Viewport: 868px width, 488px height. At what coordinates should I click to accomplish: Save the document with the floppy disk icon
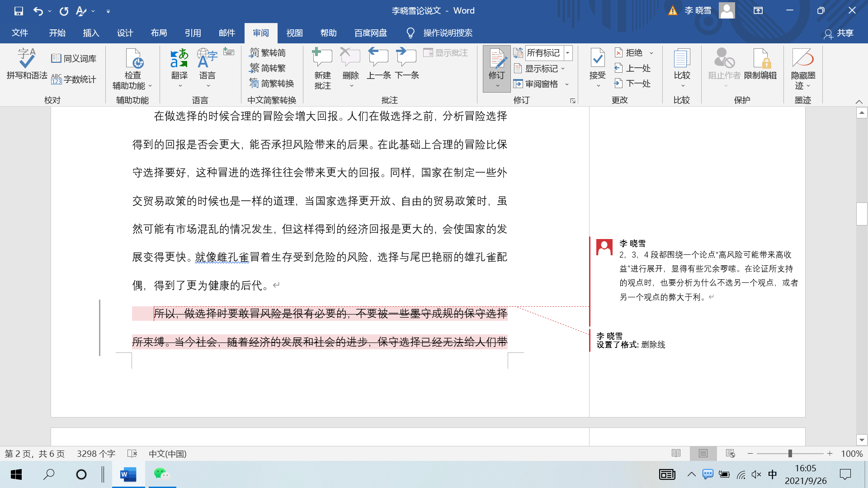click(x=19, y=11)
